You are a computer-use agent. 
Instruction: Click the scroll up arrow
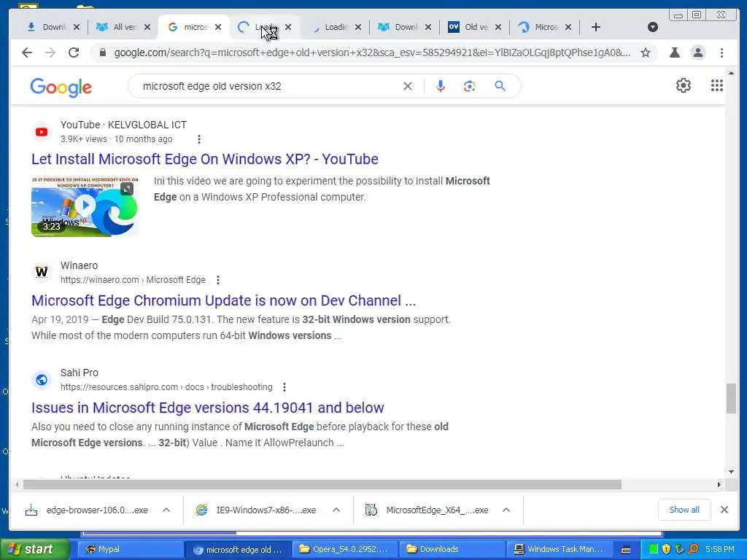tap(731, 74)
